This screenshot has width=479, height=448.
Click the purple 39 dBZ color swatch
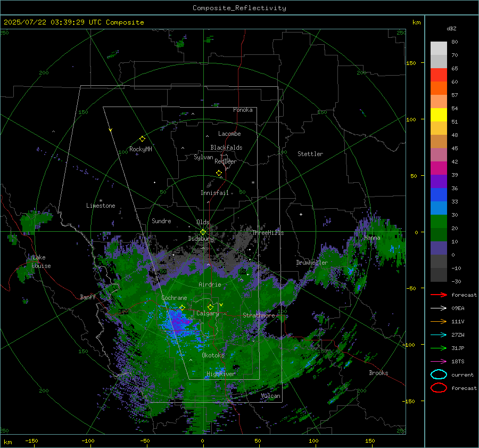point(439,181)
